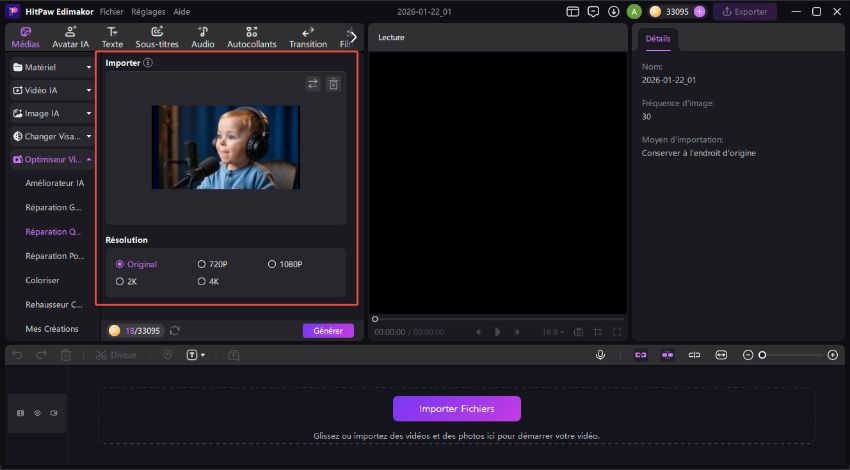The height and width of the screenshot is (470, 850).
Task: Click the timeline zoom slider handle
Action: tap(762, 355)
